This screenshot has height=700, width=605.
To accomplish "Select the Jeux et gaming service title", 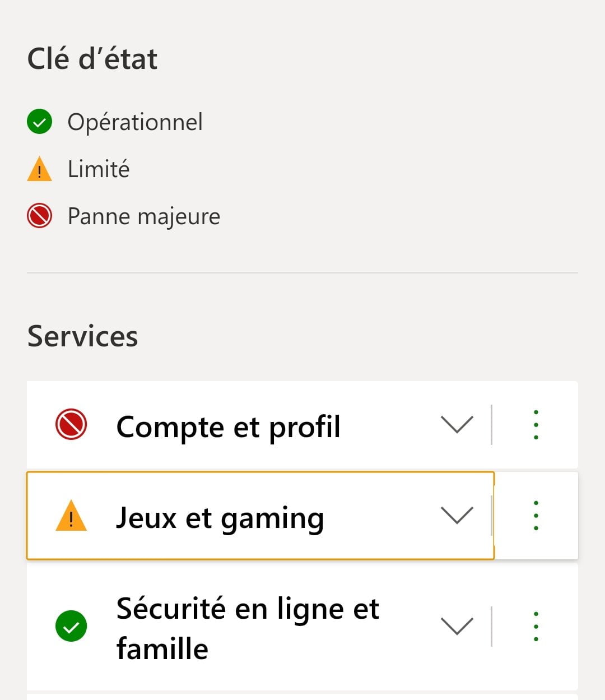I will tap(220, 518).
